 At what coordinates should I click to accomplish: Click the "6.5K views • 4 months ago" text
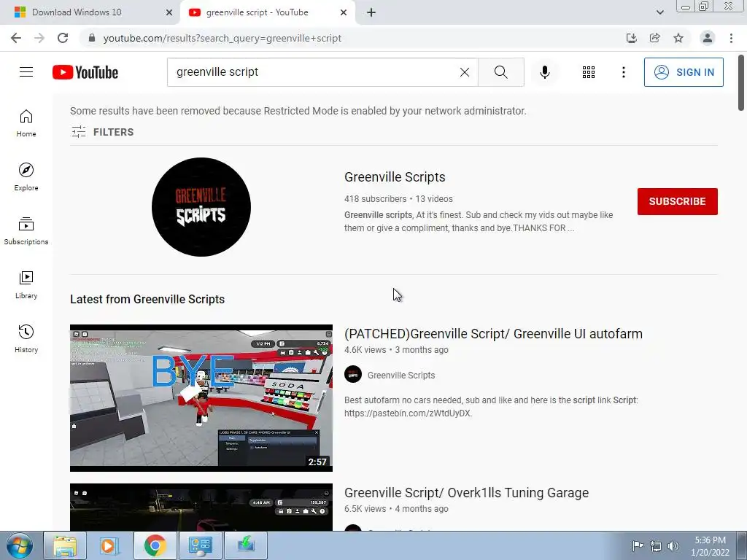(396, 509)
